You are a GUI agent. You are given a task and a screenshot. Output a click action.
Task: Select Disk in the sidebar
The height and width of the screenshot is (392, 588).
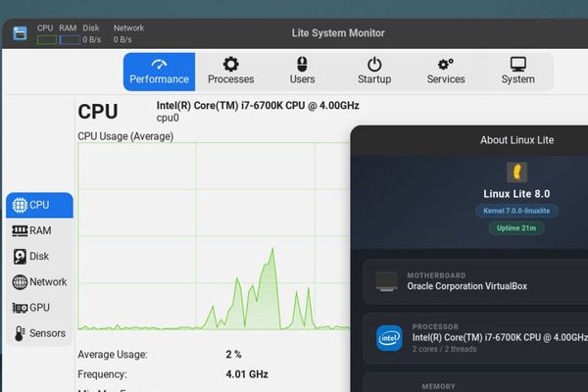tap(40, 256)
